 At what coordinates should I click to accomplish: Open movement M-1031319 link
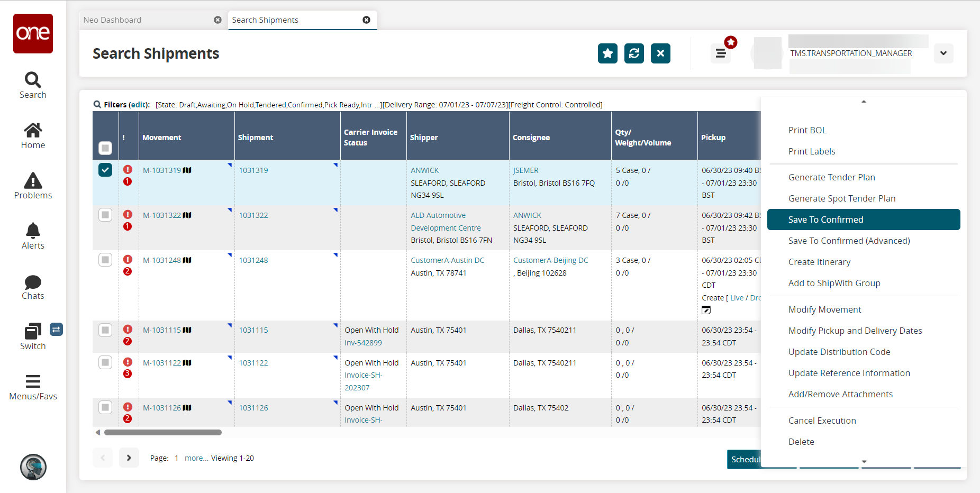tap(162, 170)
